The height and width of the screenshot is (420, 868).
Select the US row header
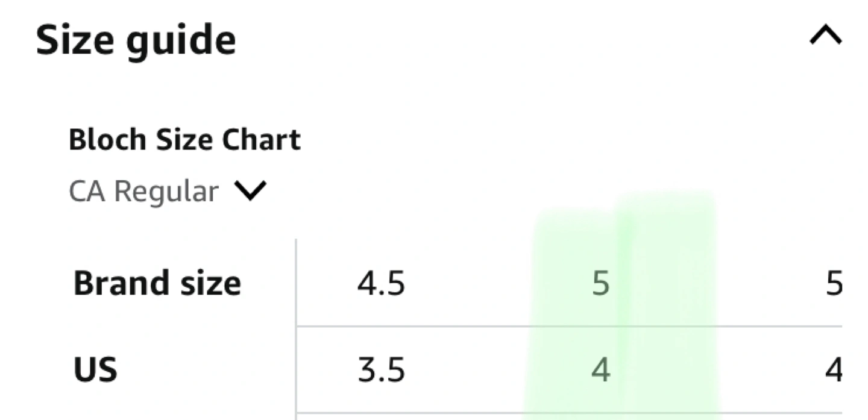point(95,369)
